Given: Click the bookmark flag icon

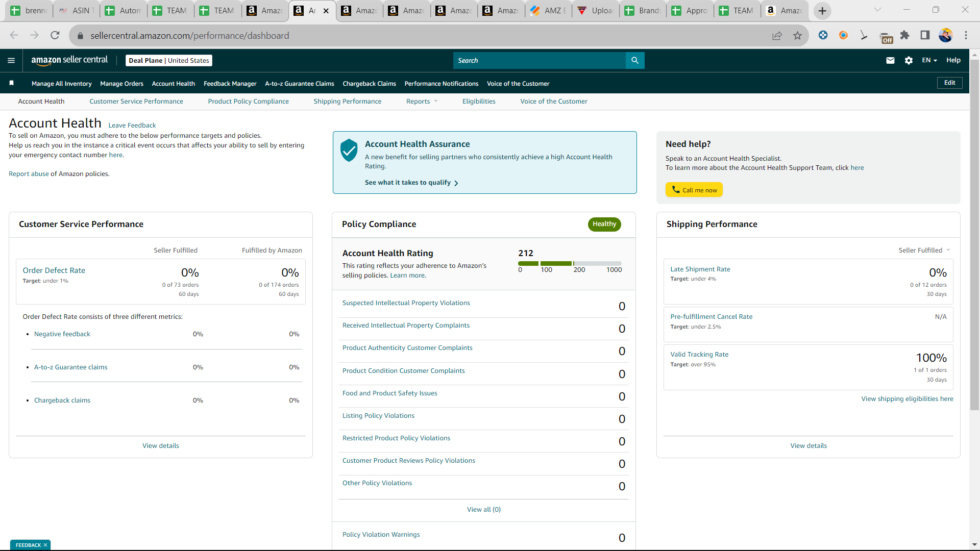Looking at the screenshot, I should pos(11,83).
